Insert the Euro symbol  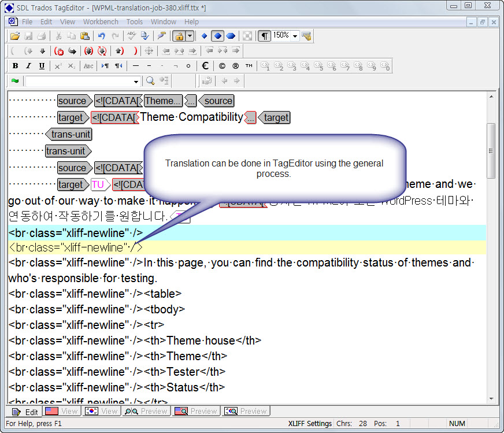pyautogui.click(x=205, y=66)
